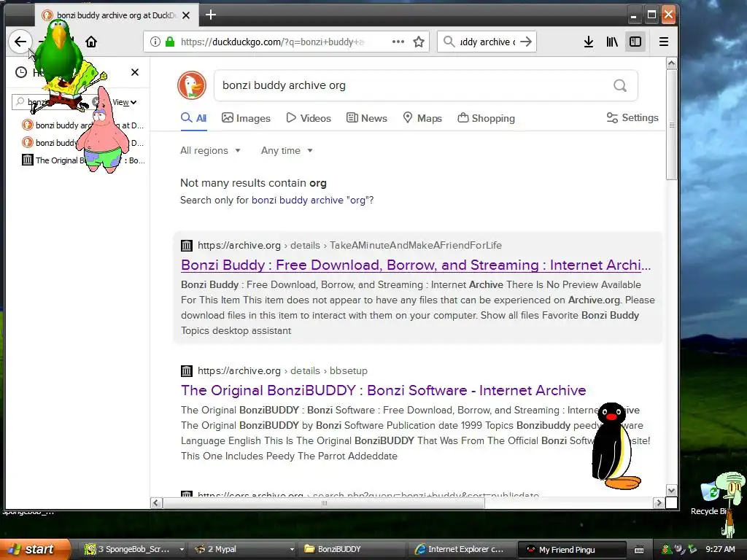Open a new browser tab with plus
This screenshot has height=560, width=747.
(211, 15)
